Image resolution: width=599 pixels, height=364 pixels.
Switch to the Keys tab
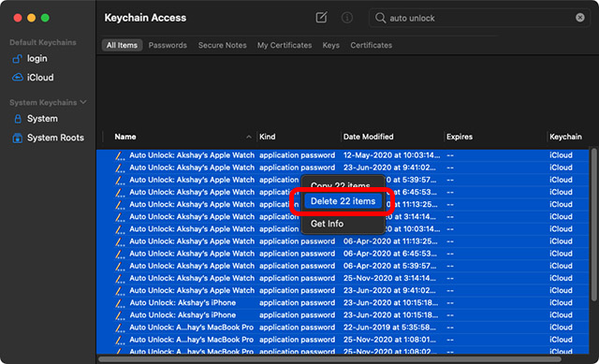[330, 45]
